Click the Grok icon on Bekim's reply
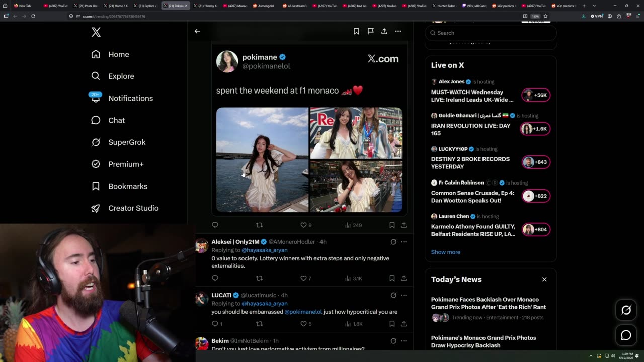 (x=393, y=341)
